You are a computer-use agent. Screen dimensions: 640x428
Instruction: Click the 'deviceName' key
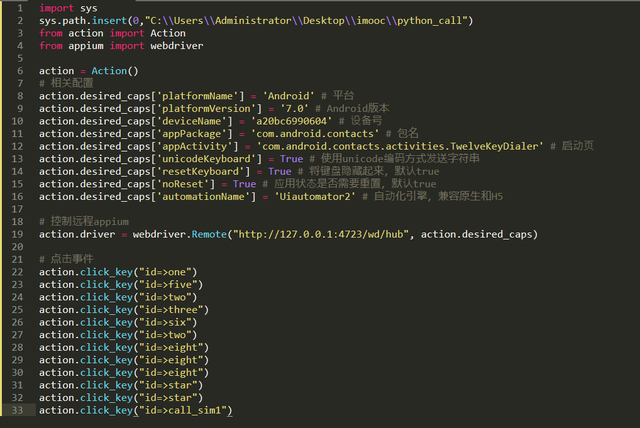[x=191, y=122]
